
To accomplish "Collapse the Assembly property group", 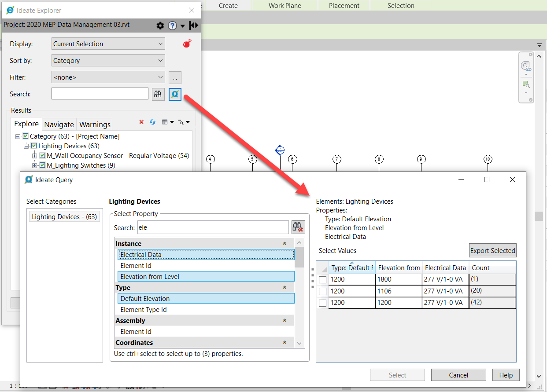I will tap(285, 320).
